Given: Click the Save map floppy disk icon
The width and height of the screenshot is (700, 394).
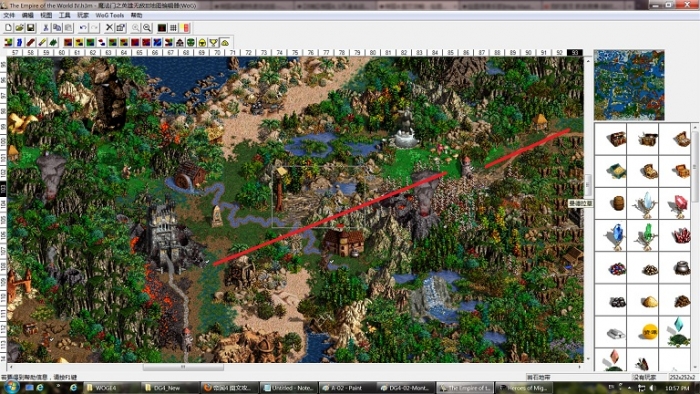Looking at the screenshot, I should pos(31,28).
